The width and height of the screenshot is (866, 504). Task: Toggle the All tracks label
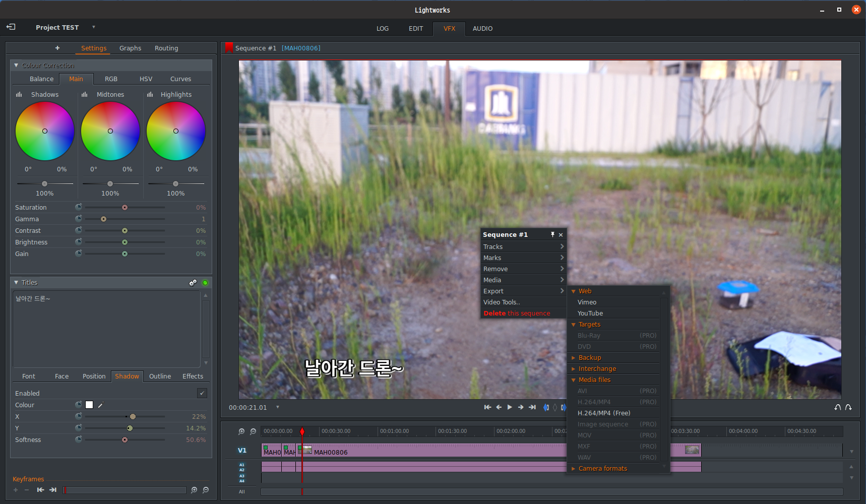pos(242,491)
